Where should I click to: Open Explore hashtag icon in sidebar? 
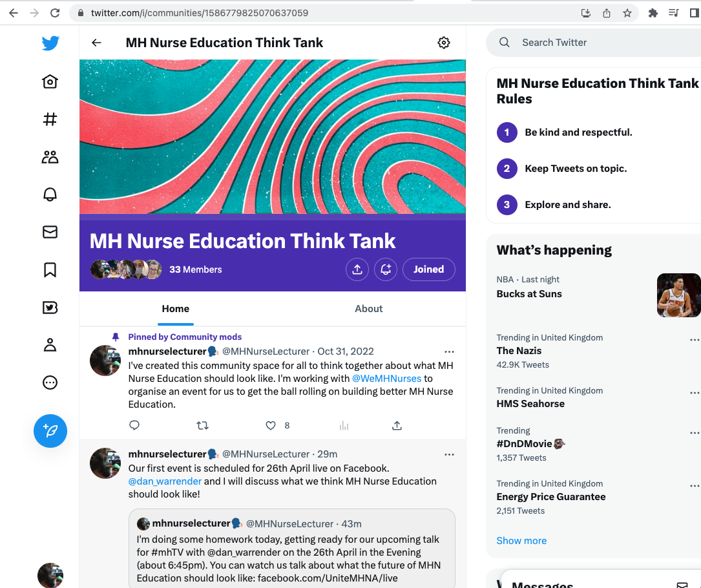tap(50, 119)
